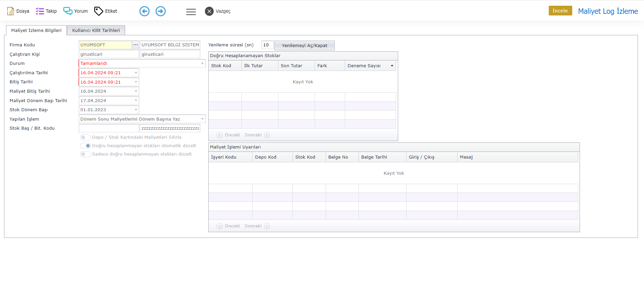
Task: Open the Yorum comments icon
Action: 68,11
